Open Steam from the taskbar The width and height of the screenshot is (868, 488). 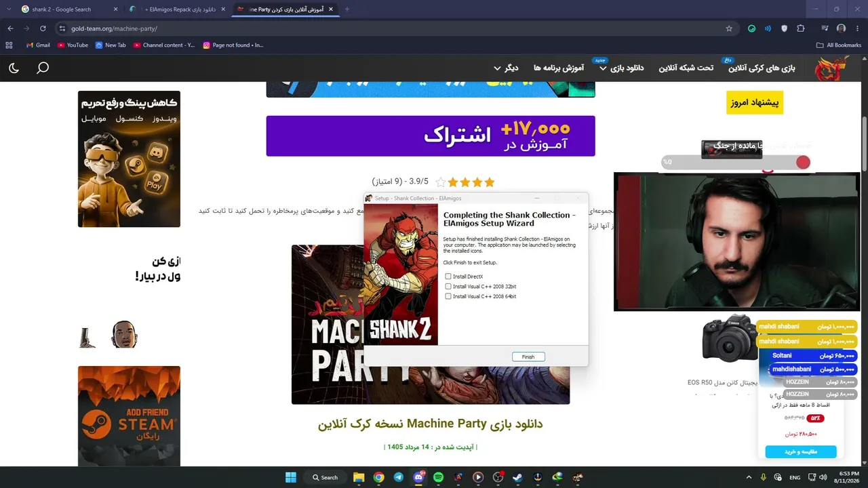(517, 477)
